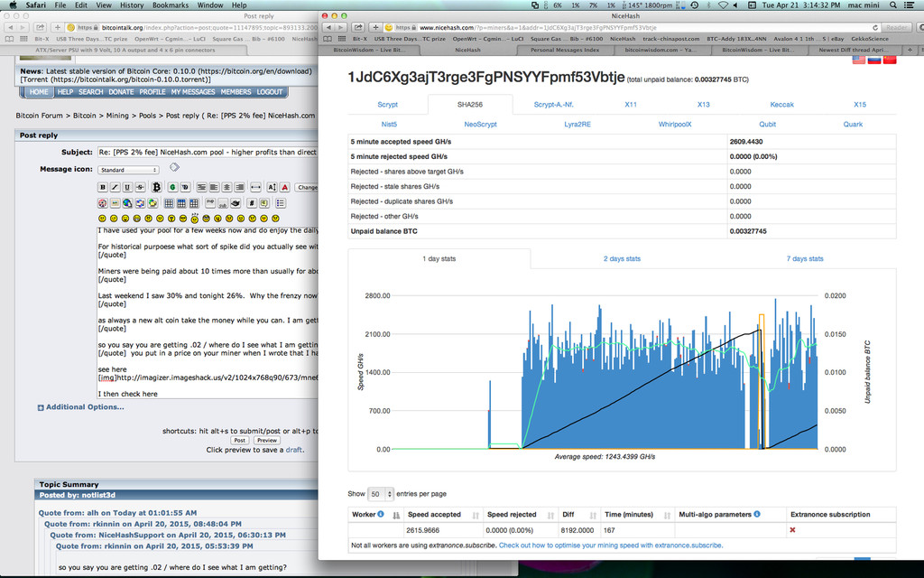The image size is (924, 578).
Task: Expand Additional Options in the reply form
Action: 80,407
